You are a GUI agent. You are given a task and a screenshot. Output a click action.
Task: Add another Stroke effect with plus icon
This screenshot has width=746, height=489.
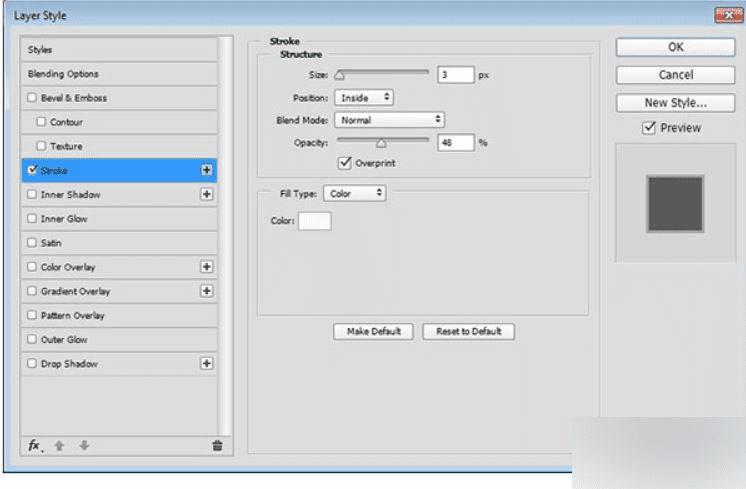click(206, 170)
